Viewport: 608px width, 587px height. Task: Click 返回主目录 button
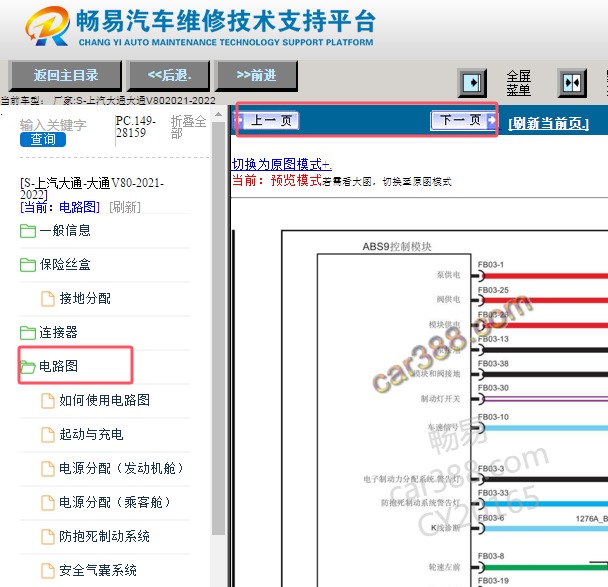[x=65, y=75]
